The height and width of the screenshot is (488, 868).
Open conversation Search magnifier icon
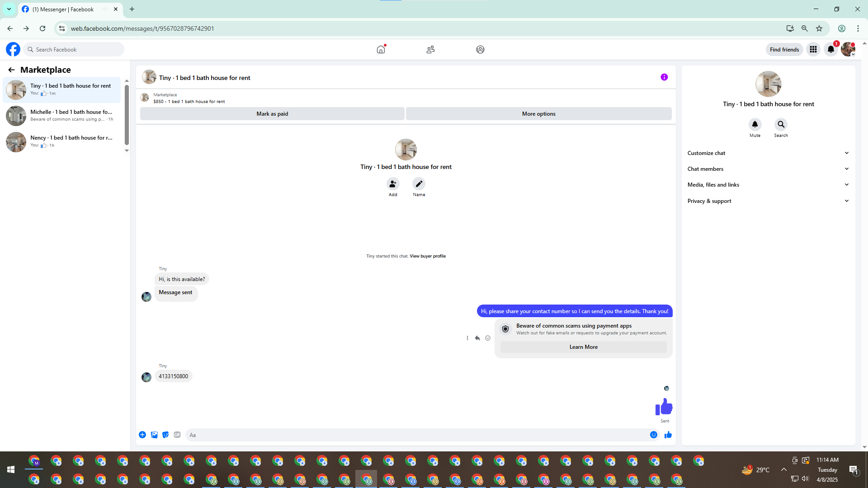tap(781, 124)
